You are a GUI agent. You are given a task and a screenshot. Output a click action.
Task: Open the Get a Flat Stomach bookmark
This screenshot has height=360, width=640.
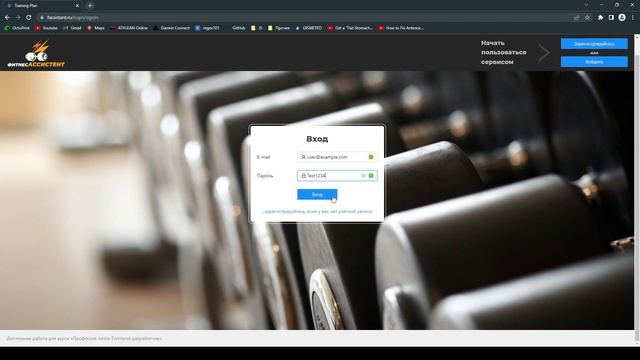(350, 28)
